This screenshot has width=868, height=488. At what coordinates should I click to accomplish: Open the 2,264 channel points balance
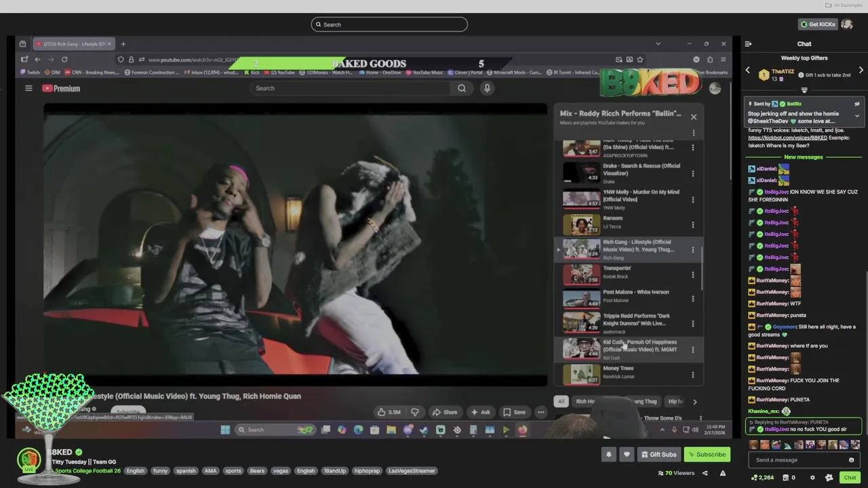(x=762, y=477)
